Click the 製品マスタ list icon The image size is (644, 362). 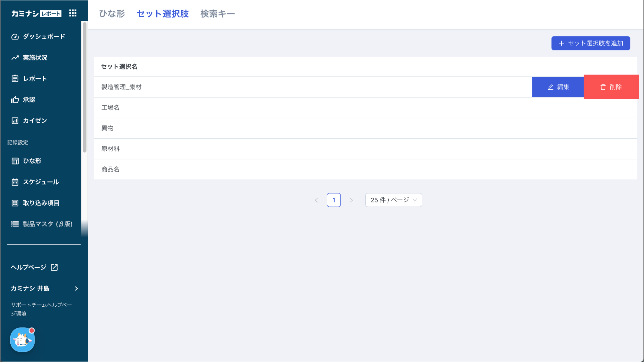(x=15, y=224)
